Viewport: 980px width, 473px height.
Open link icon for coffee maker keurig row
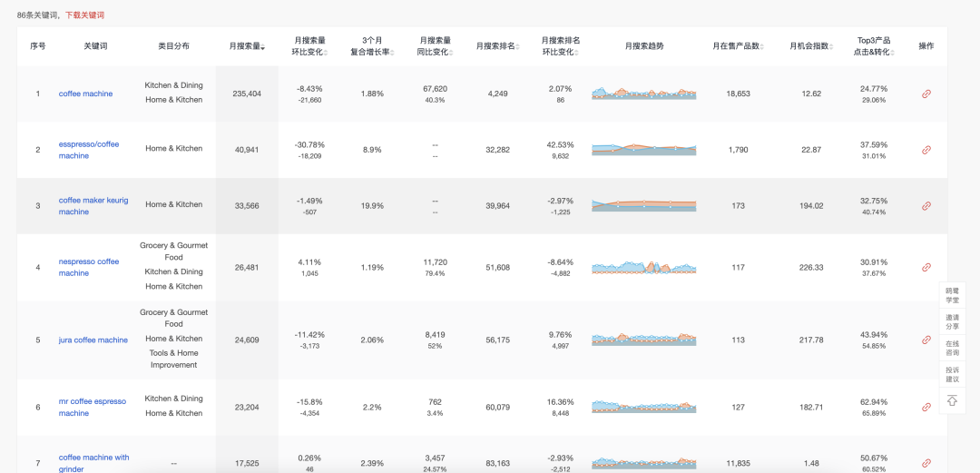pyautogui.click(x=926, y=206)
